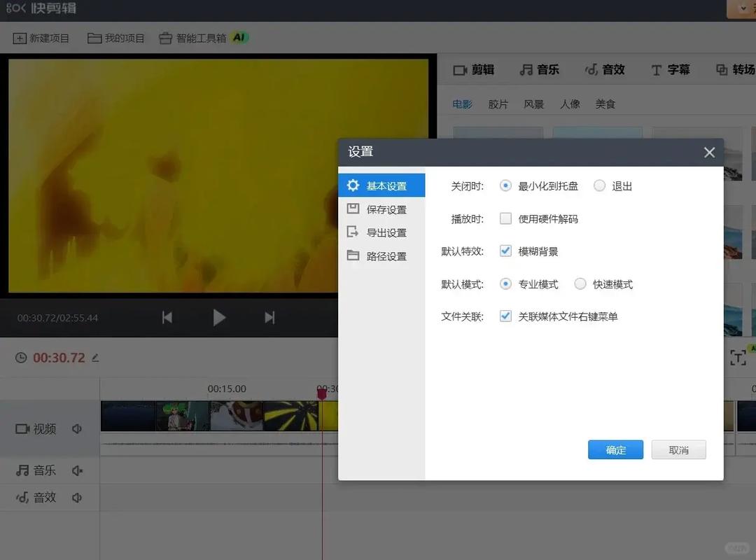This screenshot has width=756, height=560.
Task: Switch to the 转场 tab
Action: (x=735, y=70)
